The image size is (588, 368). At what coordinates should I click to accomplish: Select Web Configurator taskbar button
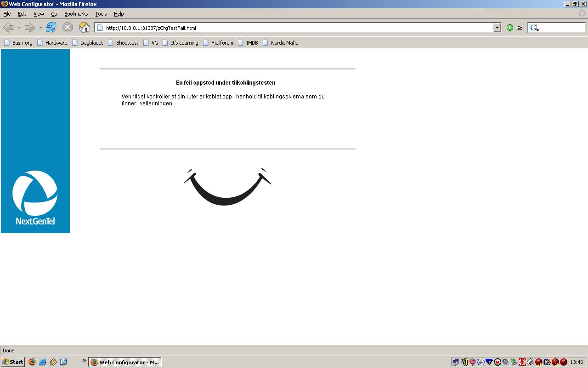125,362
